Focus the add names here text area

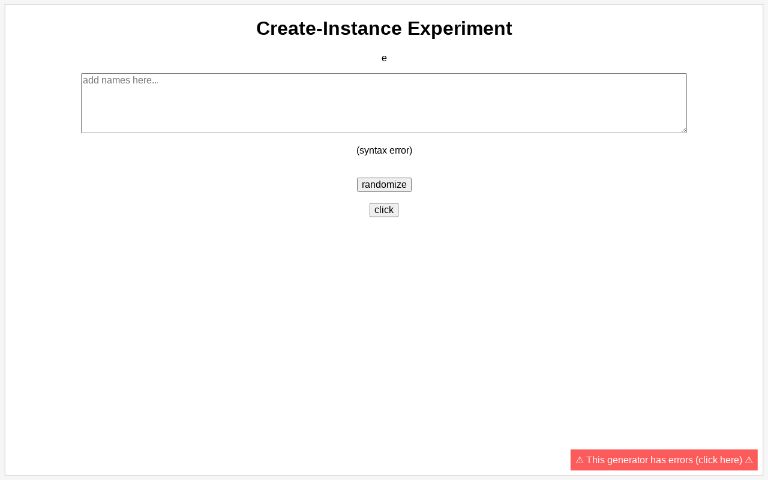(x=384, y=103)
